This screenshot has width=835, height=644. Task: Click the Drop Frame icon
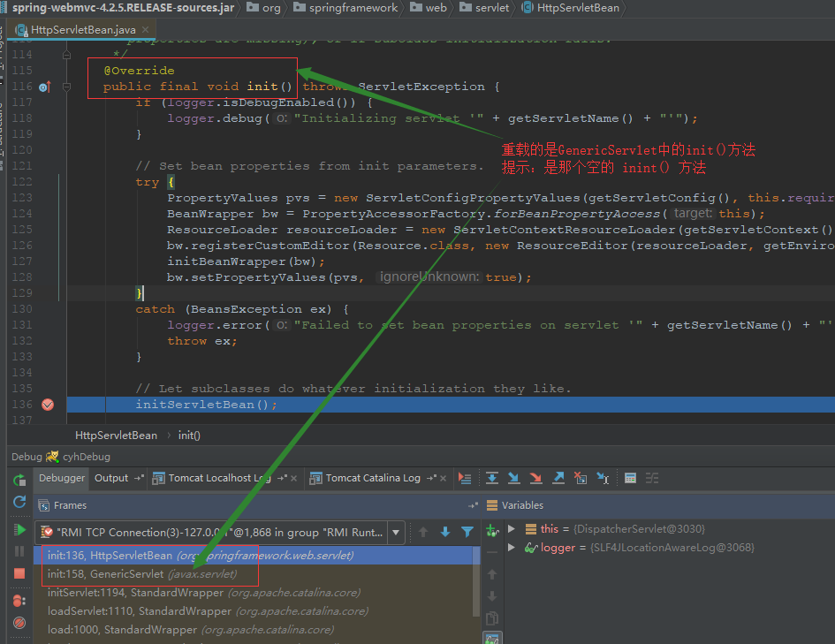pyautogui.click(x=581, y=479)
